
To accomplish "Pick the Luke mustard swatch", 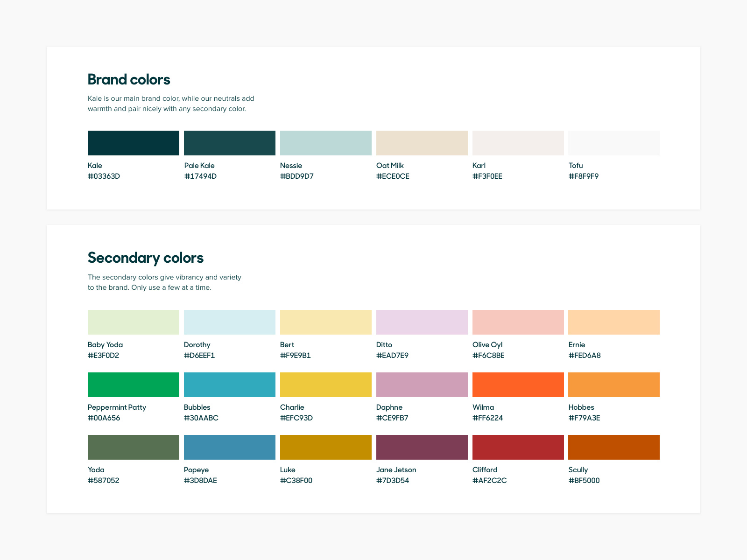I will (326, 447).
